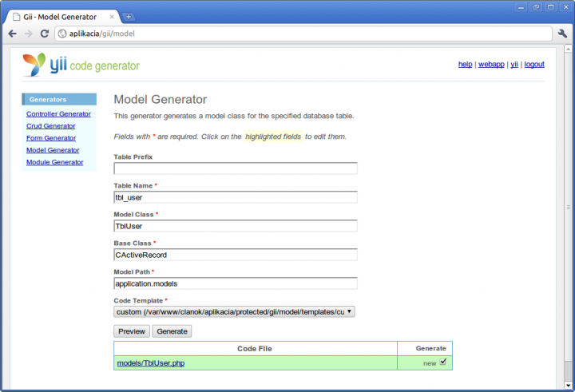Go back with the browser back arrow
Screen dimensions: 575x392
click(x=13, y=34)
